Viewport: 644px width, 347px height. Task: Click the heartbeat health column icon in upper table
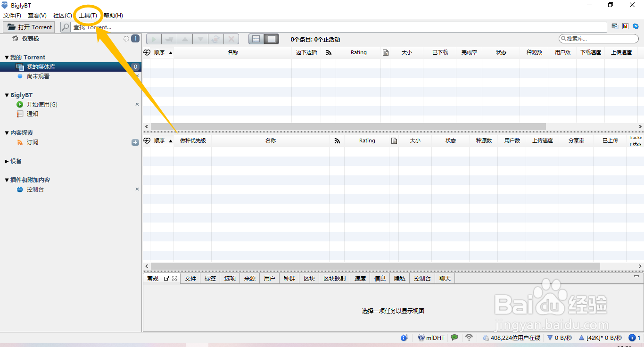tap(147, 53)
